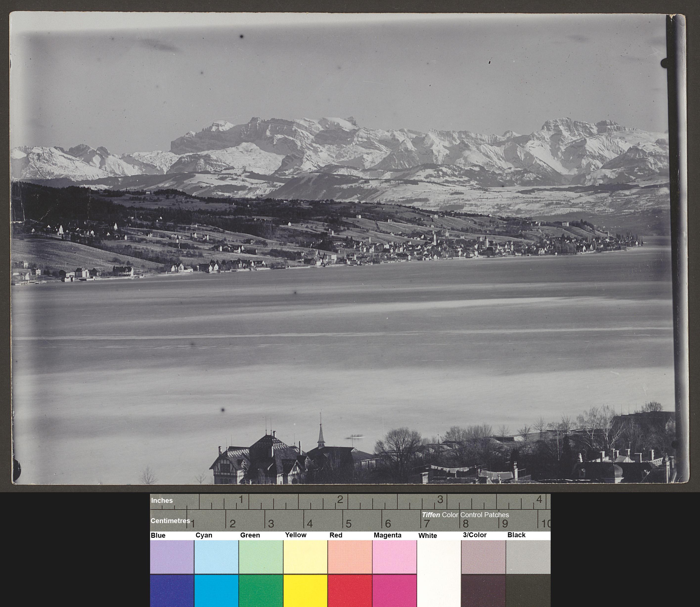700x607 pixels.
Task: Click the 'Inches' ruler label
Action: (x=162, y=500)
